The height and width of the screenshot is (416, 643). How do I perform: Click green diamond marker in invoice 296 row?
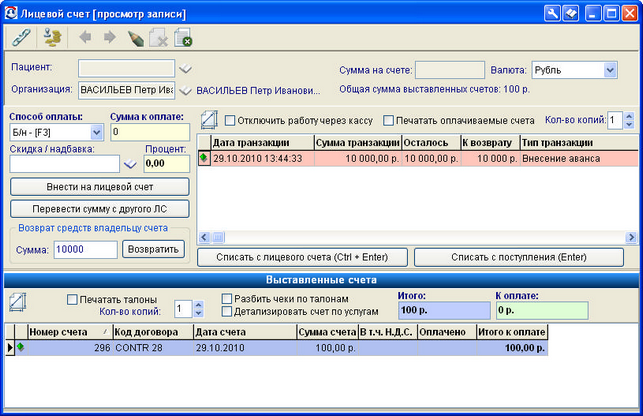click(x=20, y=347)
